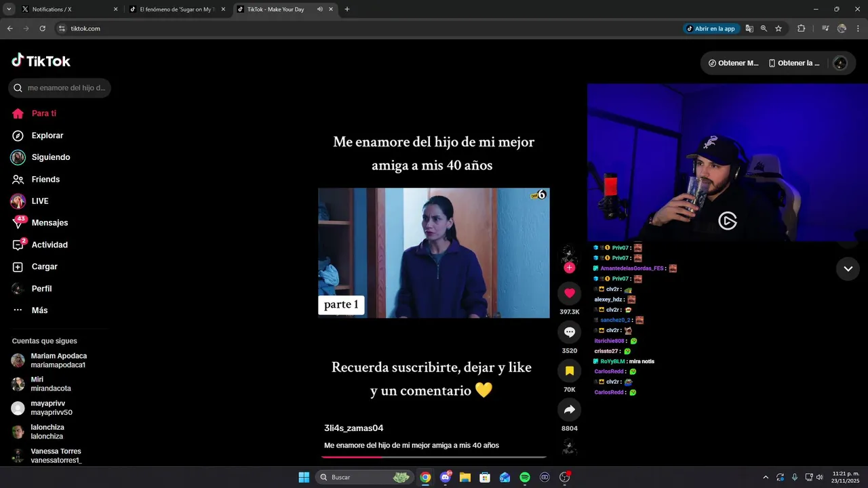Viewport: 868px width, 488px height.
Task: Show hidden system tray icons
Action: click(766, 477)
